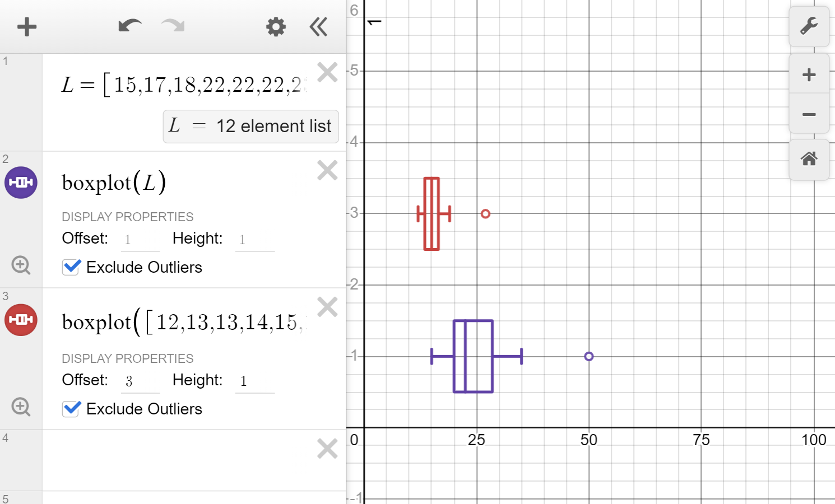Undo the last action
Screen dimensions: 835x504
pos(129,26)
